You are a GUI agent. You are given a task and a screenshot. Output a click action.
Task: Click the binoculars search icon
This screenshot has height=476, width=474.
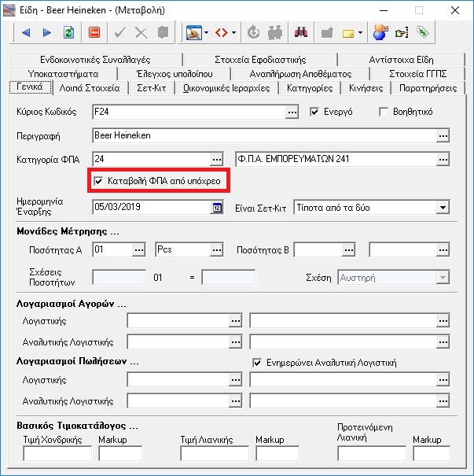pyautogui.click(x=301, y=32)
